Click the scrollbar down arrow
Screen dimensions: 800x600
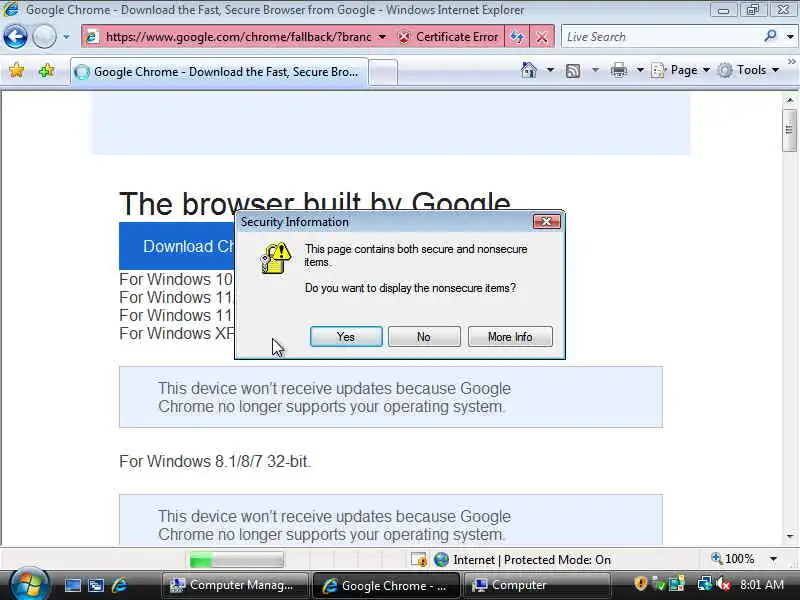pos(790,536)
